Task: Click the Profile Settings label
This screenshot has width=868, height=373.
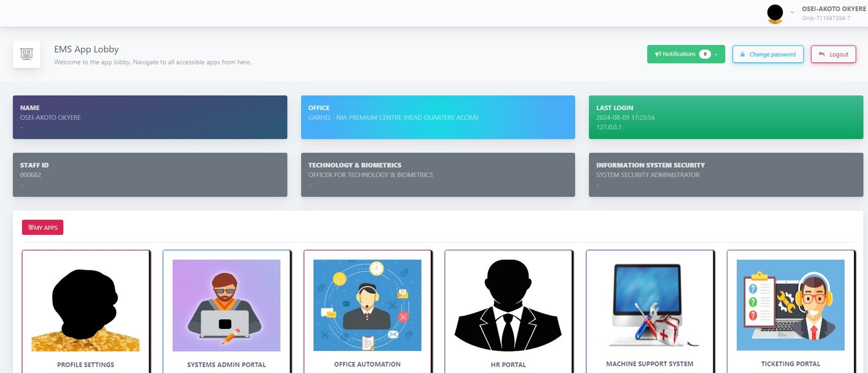Action: pos(86,365)
